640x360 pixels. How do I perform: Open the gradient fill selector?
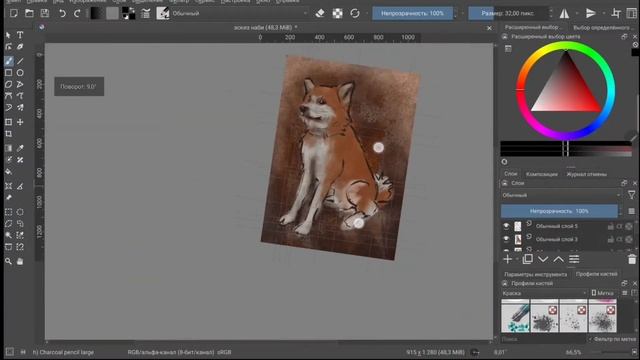(x=97, y=13)
